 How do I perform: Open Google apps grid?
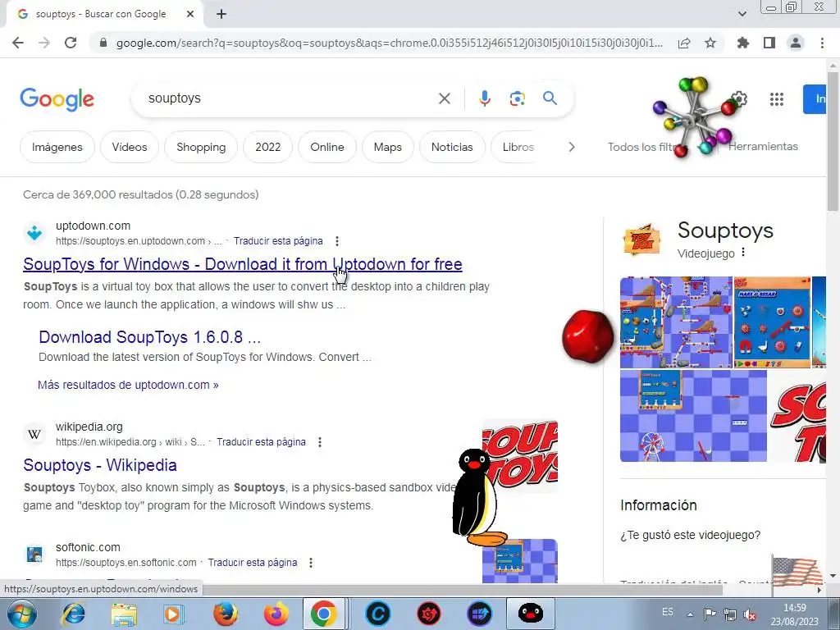click(777, 98)
